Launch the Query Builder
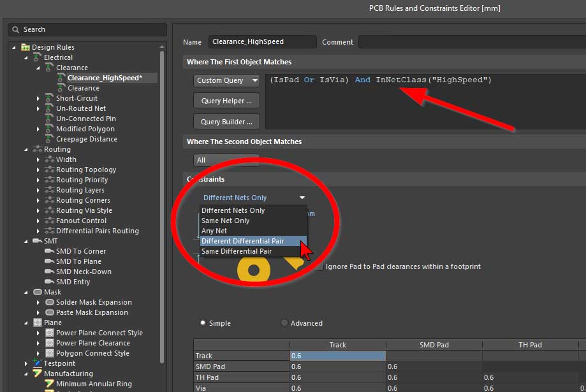This screenshot has height=392, width=586. point(226,121)
